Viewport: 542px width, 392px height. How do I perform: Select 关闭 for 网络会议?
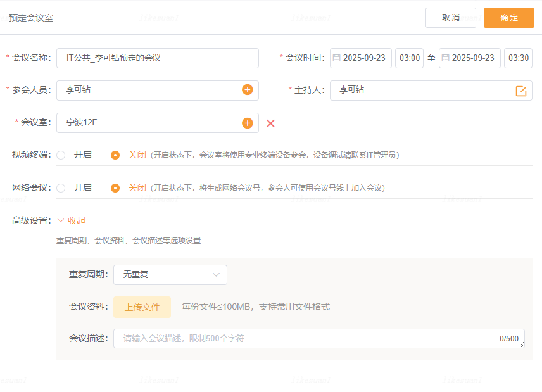point(115,187)
